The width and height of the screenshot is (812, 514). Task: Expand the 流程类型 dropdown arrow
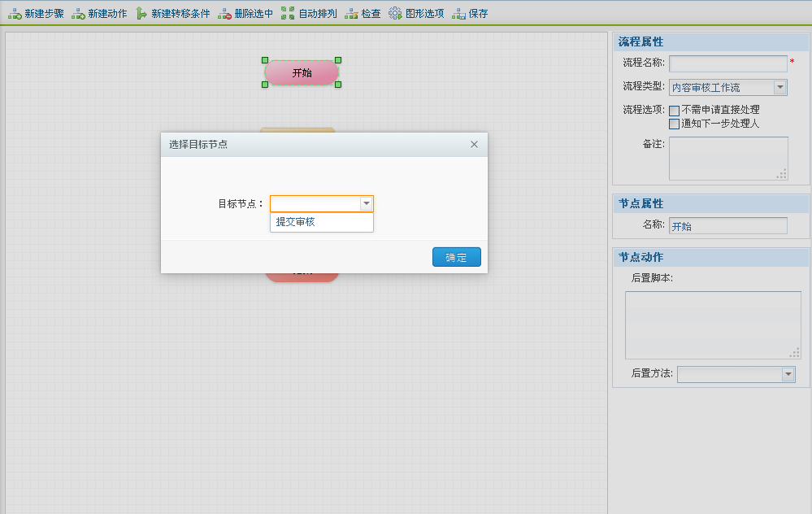779,87
